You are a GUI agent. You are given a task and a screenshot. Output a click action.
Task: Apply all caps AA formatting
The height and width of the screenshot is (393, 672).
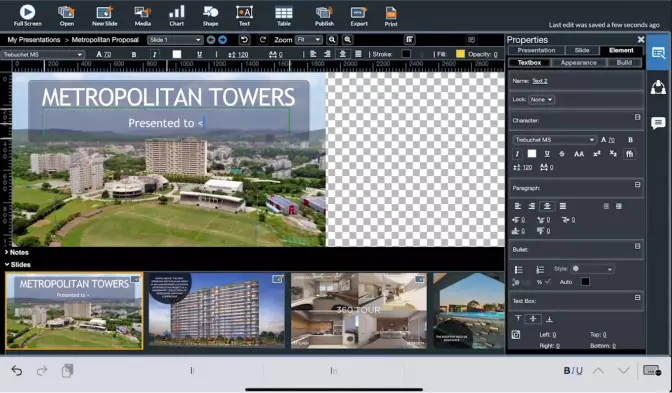(579, 154)
